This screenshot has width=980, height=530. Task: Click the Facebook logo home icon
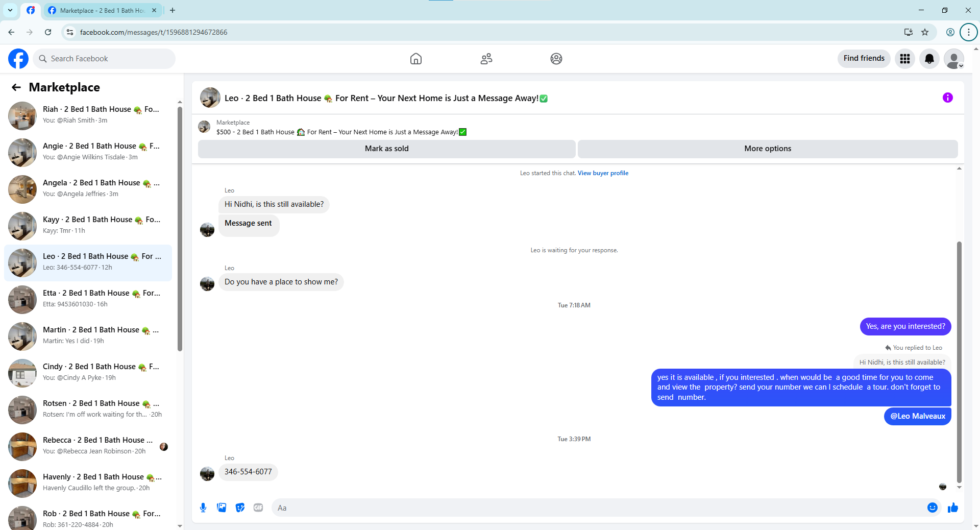coord(18,59)
